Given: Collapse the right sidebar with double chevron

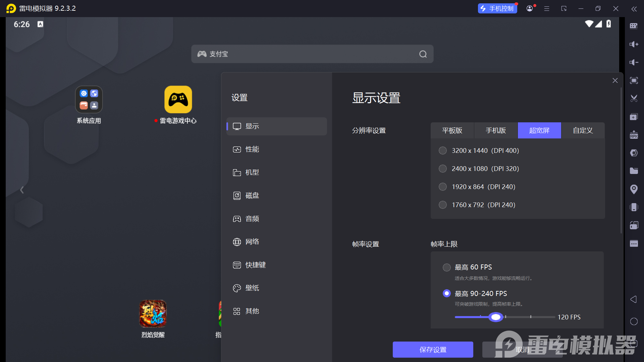Looking at the screenshot, I should click(x=634, y=9).
